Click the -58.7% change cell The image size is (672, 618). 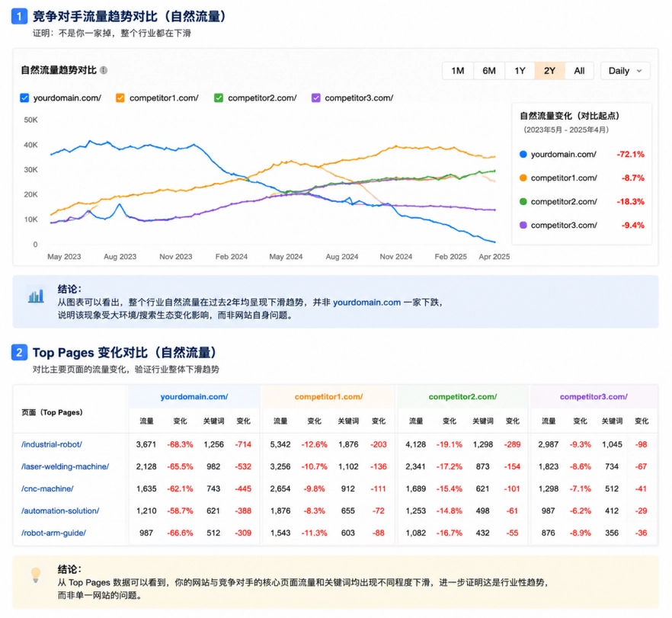click(x=180, y=511)
